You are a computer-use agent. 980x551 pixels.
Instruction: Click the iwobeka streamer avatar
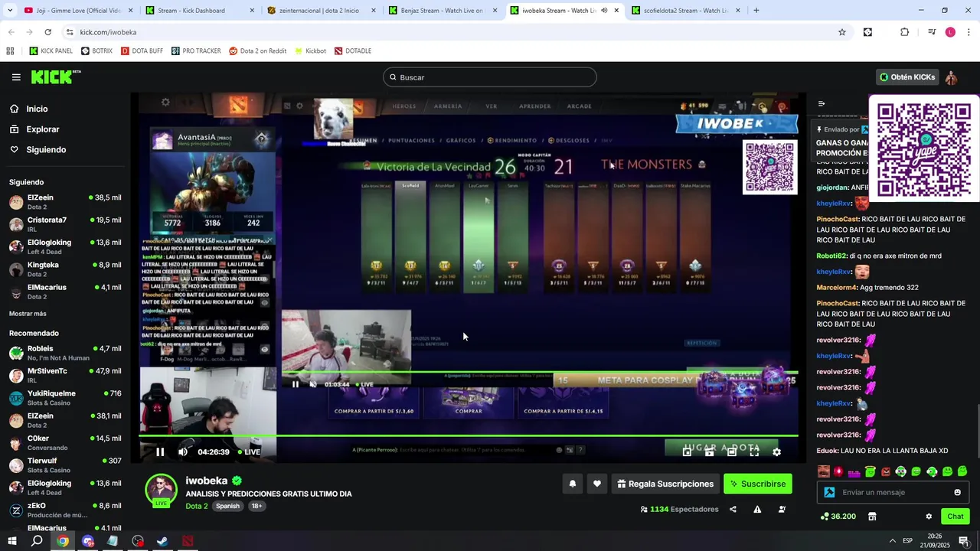click(x=162, y=491)
